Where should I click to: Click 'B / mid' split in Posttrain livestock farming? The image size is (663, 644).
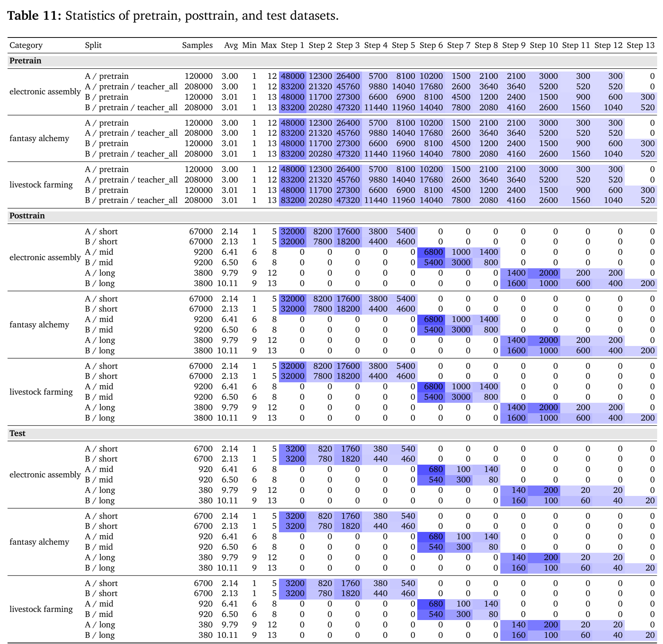(99, 397)
